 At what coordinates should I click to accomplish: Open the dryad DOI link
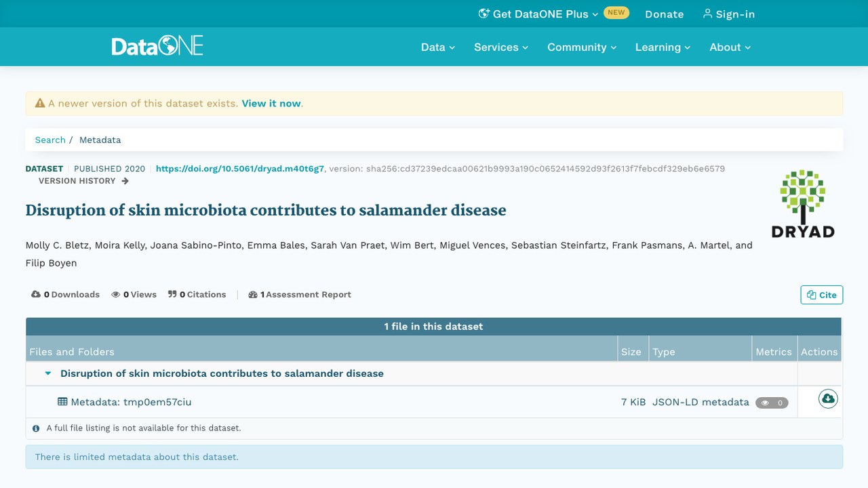(x=240, y=169)
